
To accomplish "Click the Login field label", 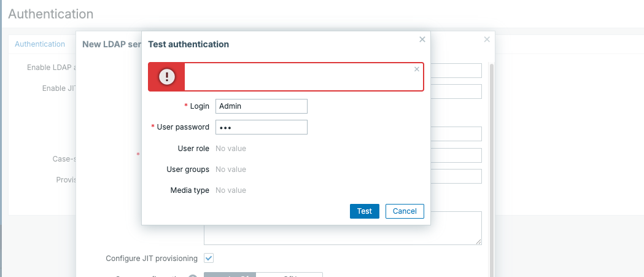I will pos(200,106).
